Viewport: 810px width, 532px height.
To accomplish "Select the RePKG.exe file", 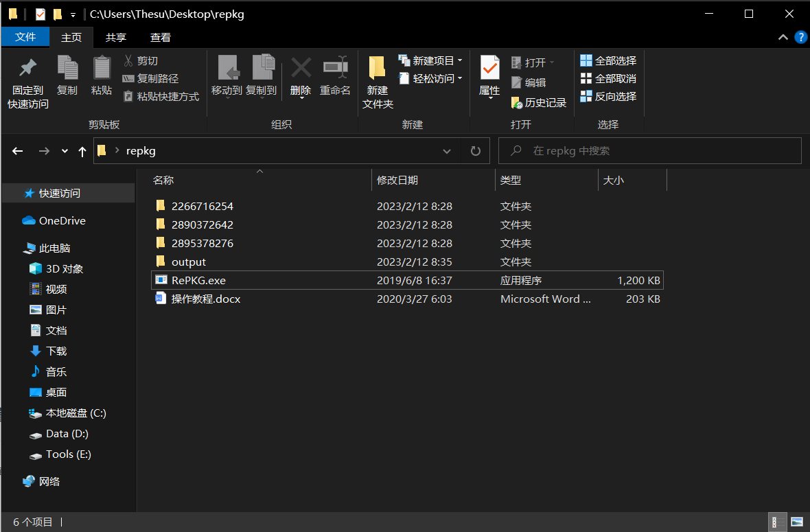I will click(407, 281).
